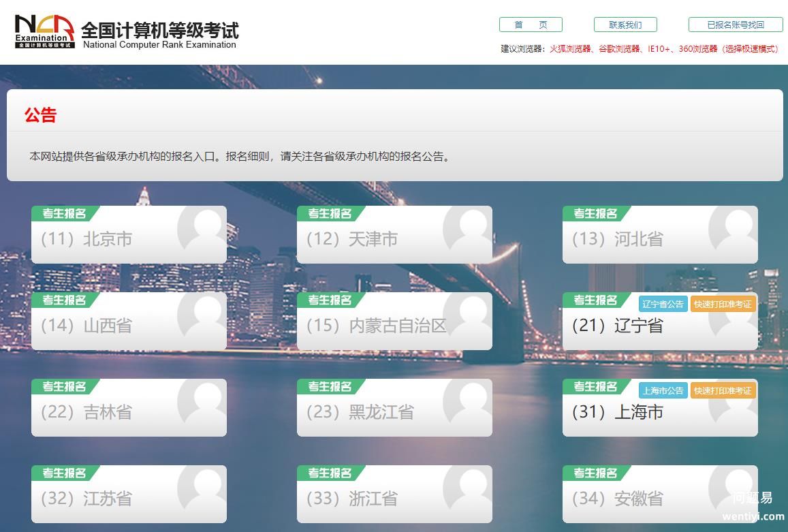The height and width of the screenshot is (532, 788).
Task: Click the NCRE Examination logo
Action: point(45,31)
